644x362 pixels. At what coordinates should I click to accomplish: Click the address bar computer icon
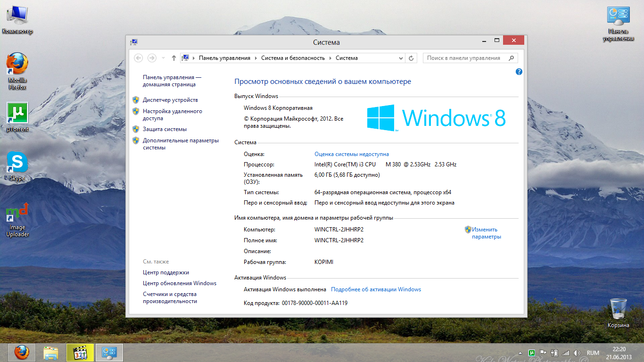[x=185, y=58]
